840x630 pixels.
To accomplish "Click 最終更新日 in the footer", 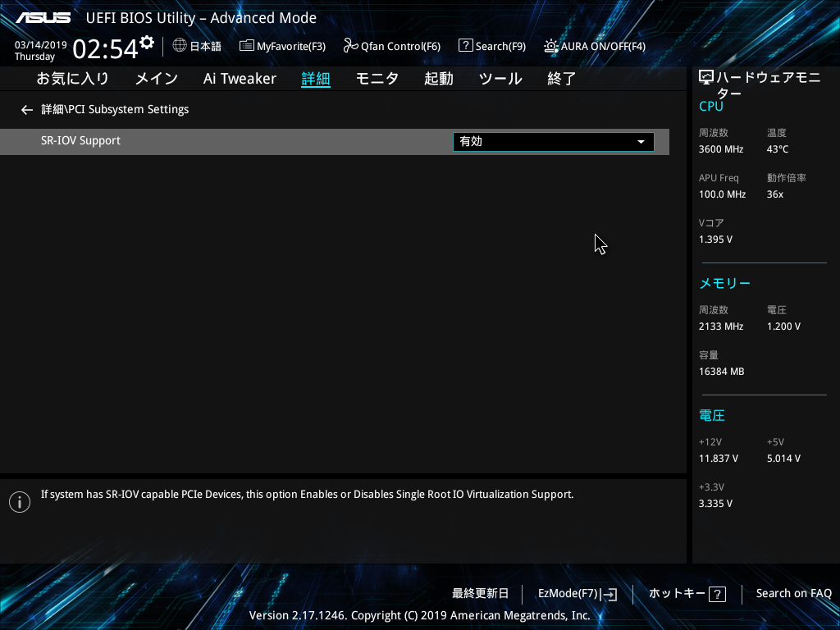I will pos(480,594).
